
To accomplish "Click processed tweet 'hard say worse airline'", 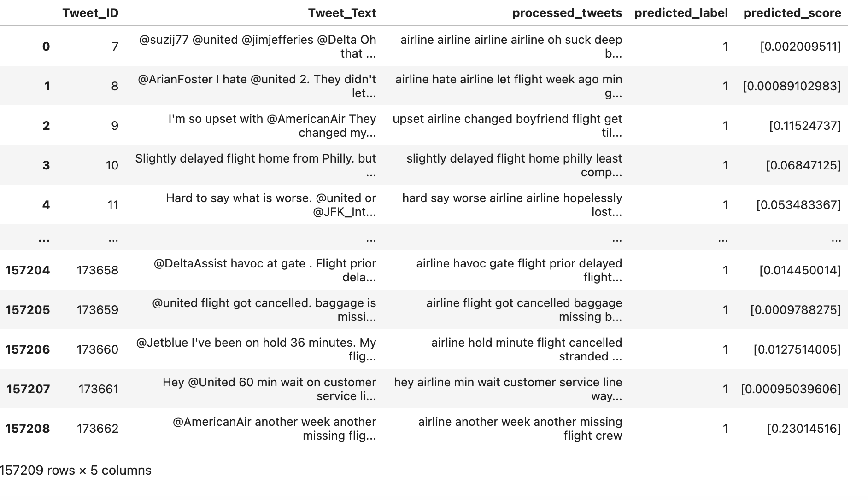I will pyautogui.click(x=512, y=205).
